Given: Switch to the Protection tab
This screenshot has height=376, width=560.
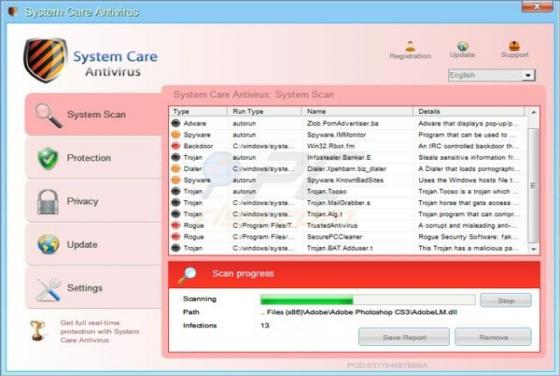Looking at the screenshot, I should pos(94,158).
